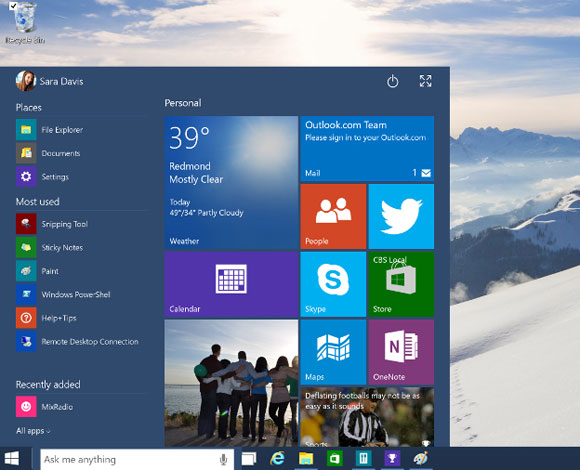Click the Windows Start button
Image resolution: width=580 pixels, height=470 pixels.
(12, 459)
